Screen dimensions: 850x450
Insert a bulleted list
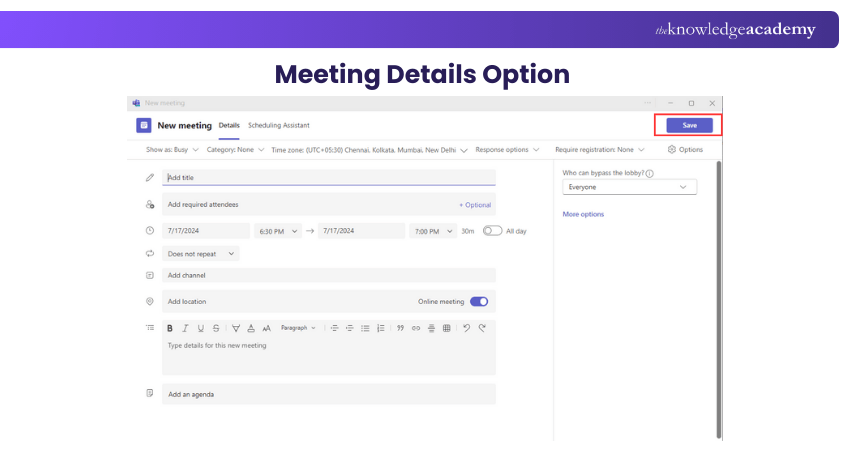pyautogui.click(x=365, y=328)
